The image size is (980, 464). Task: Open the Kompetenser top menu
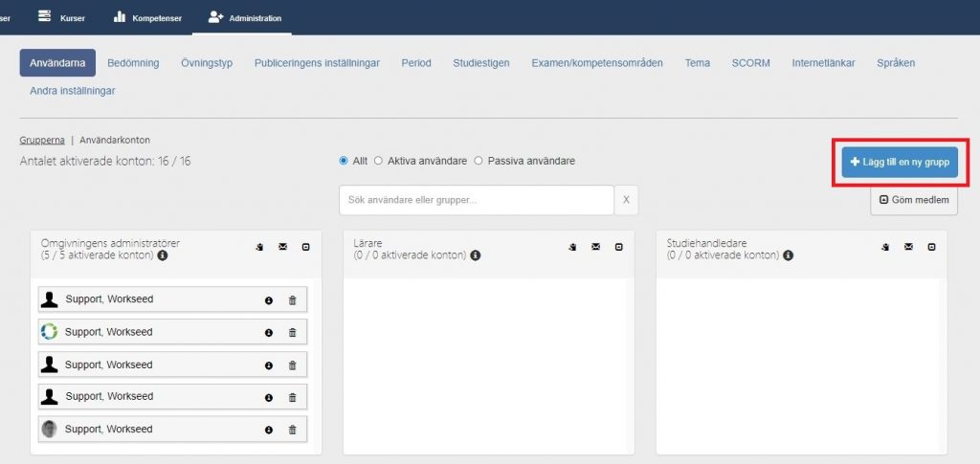[146, 17]
